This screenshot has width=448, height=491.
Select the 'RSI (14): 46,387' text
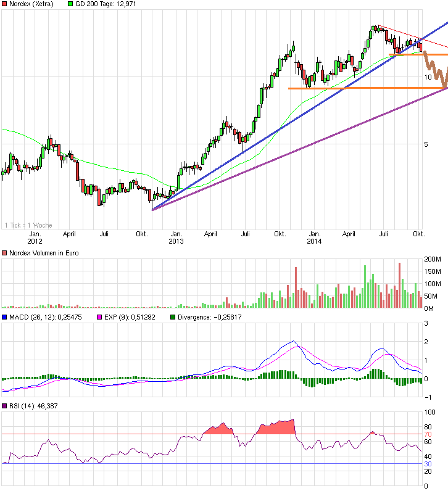coord(33,406)
